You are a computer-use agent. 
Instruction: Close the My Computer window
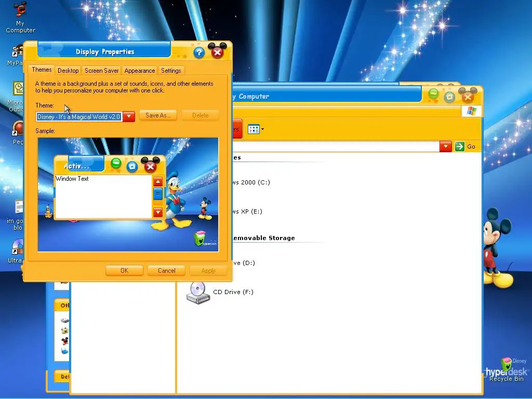468,97
